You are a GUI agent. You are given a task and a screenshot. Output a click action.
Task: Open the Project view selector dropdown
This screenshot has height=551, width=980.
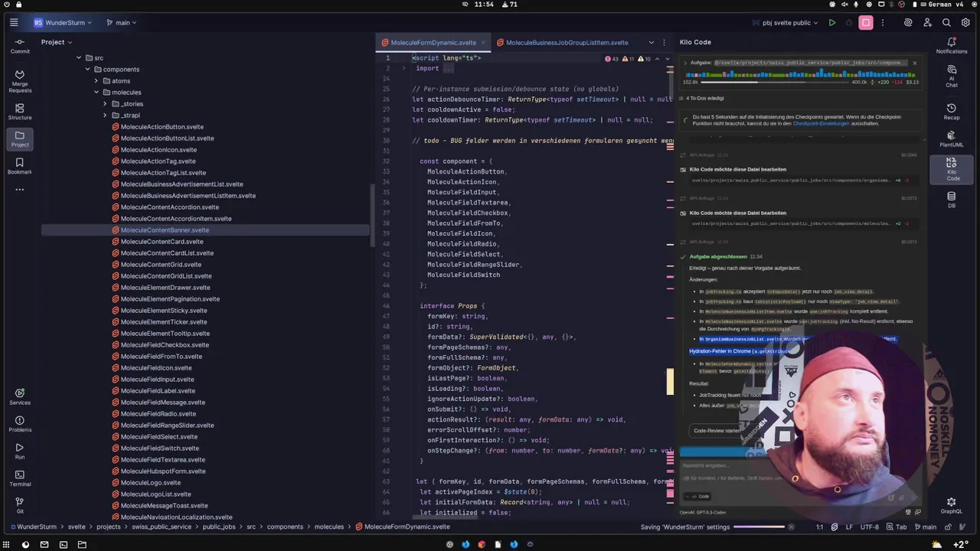tap(57, 42)
